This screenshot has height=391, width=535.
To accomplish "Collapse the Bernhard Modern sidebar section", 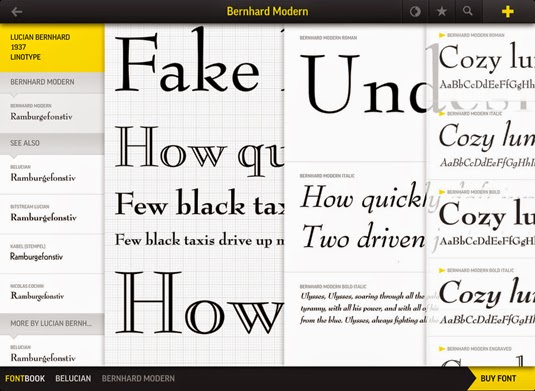I will 52,82.
